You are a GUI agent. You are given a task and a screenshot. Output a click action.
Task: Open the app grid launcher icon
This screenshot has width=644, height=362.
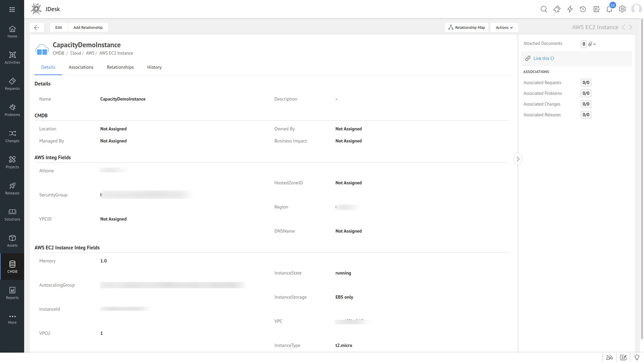(12, 9)
